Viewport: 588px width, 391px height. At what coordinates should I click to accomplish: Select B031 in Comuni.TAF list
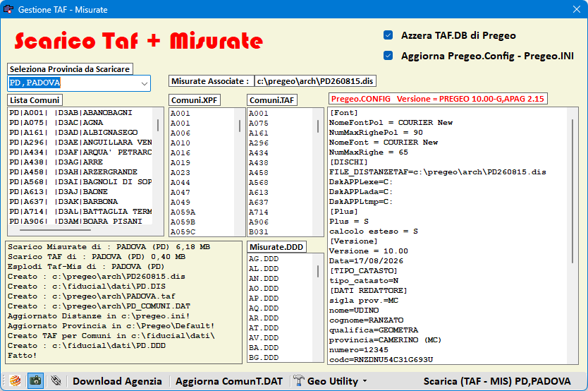281,232
